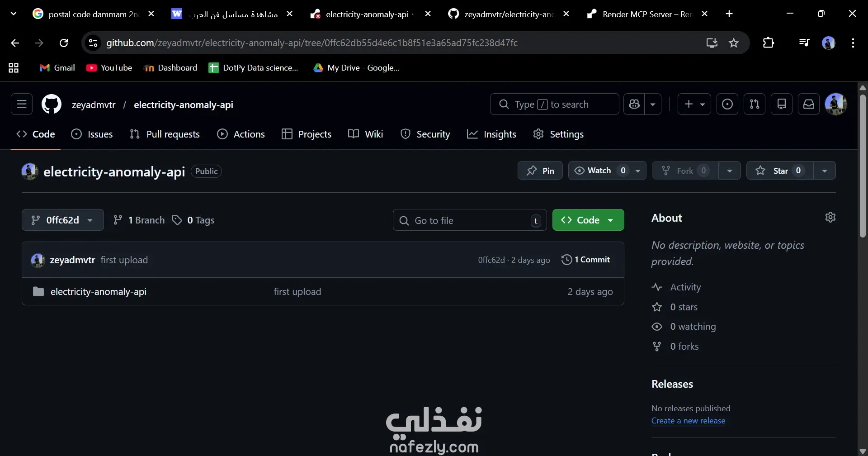Open the 0 watching link
This screenshot has height=456, width=868.
point(693,327)
